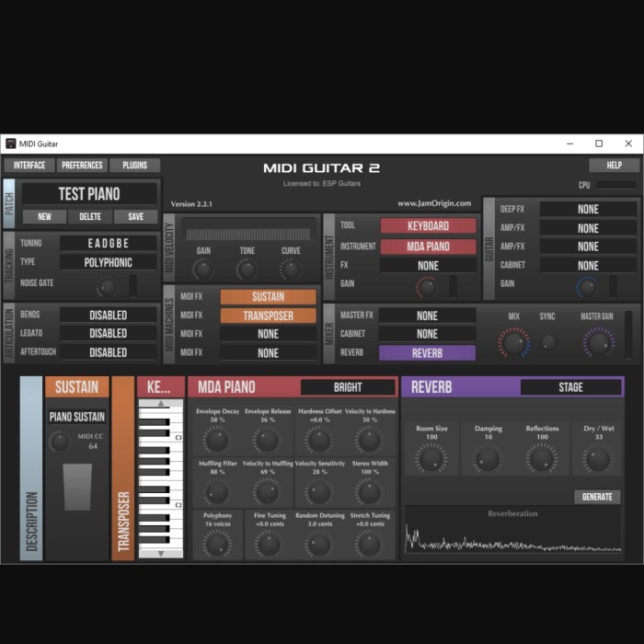Image resolution: width=644 pixels, height=644 pixels.
Task: Click the keyboard scroll up arrow
Action: point(161,403)
